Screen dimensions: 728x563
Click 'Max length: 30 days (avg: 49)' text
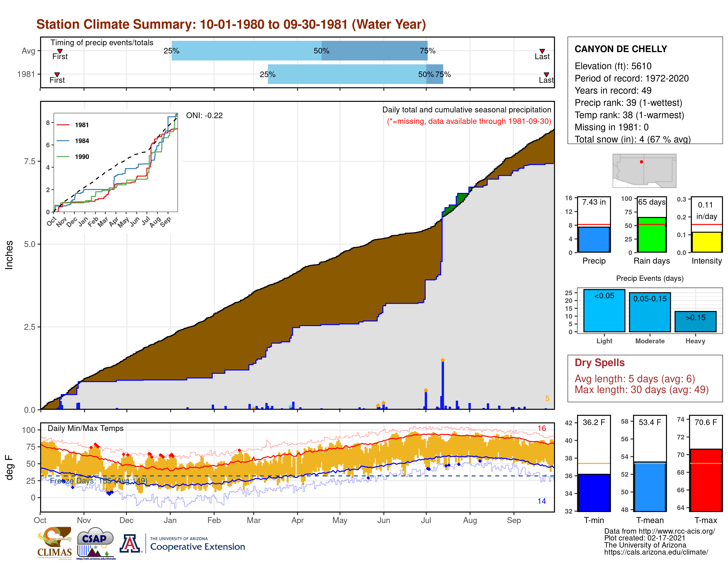click(x=642, y=389)
